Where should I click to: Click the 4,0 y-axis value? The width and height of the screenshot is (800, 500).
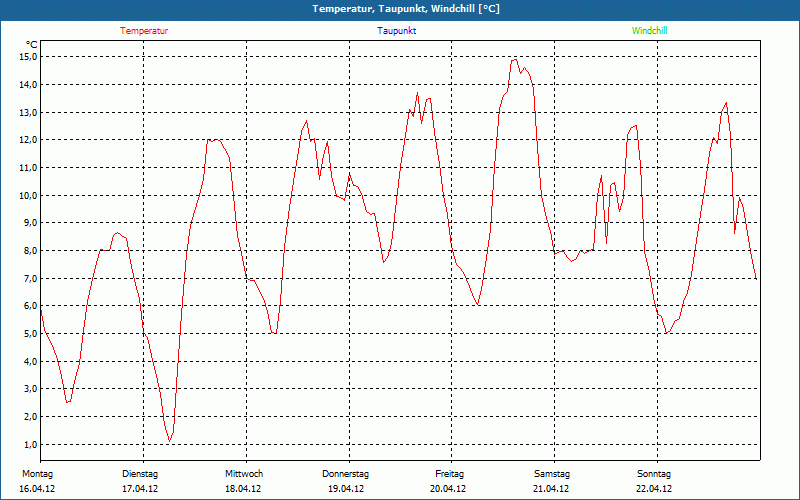pyautogui.click(x=30, y=362)
